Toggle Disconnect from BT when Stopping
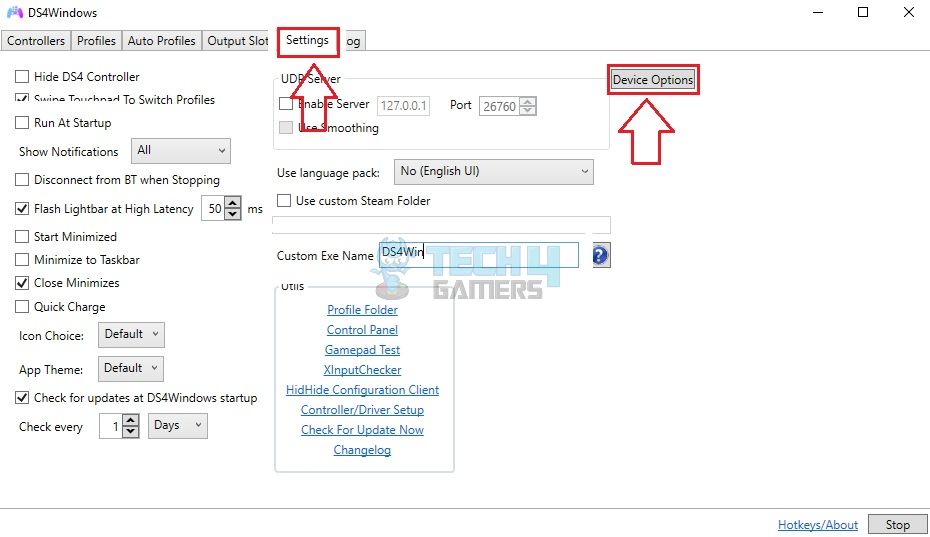Image resolution: width=930 pixels, height=537 pixels. (22, 180)
